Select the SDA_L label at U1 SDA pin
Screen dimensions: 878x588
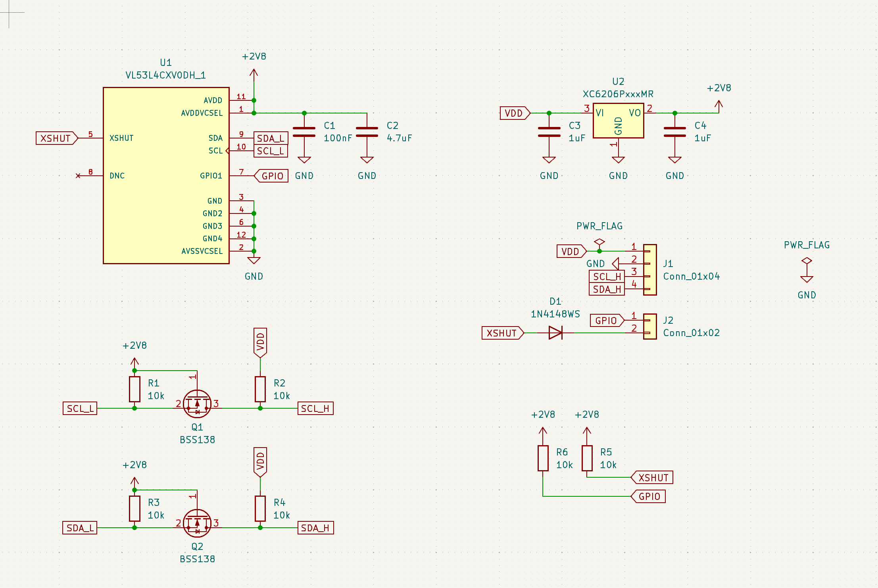coord(271,138)
